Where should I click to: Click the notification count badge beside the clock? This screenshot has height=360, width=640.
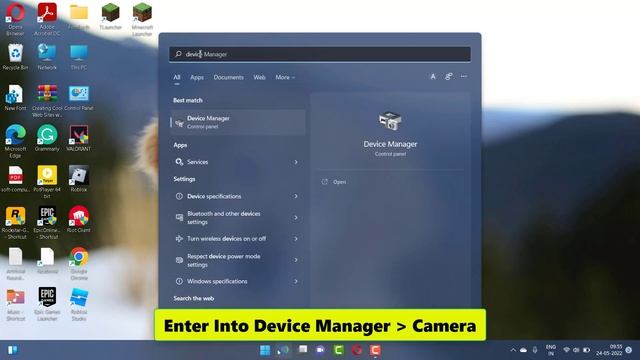629,350
